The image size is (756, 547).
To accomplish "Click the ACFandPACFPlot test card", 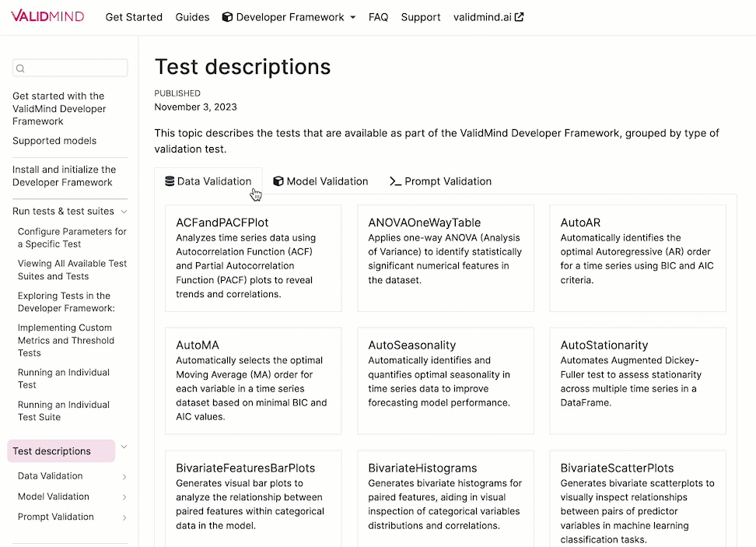I will [253, 257].
